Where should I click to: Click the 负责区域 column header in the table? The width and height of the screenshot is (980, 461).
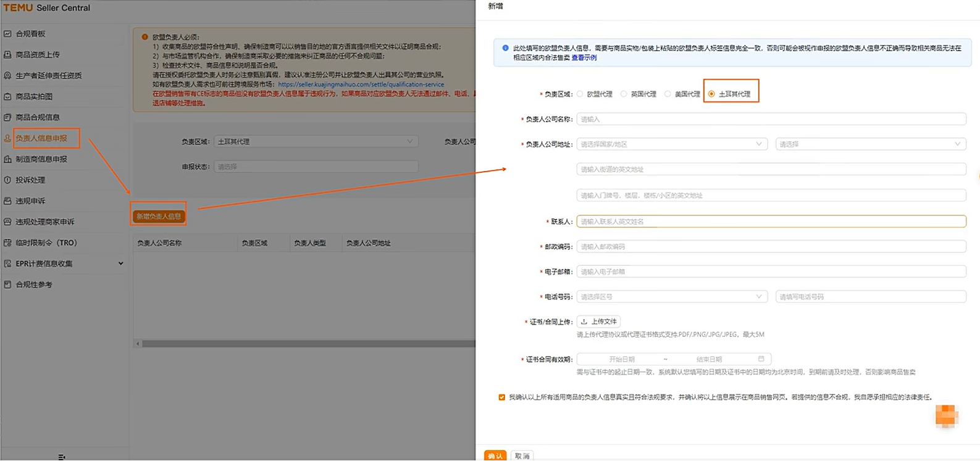coord(254,243)
